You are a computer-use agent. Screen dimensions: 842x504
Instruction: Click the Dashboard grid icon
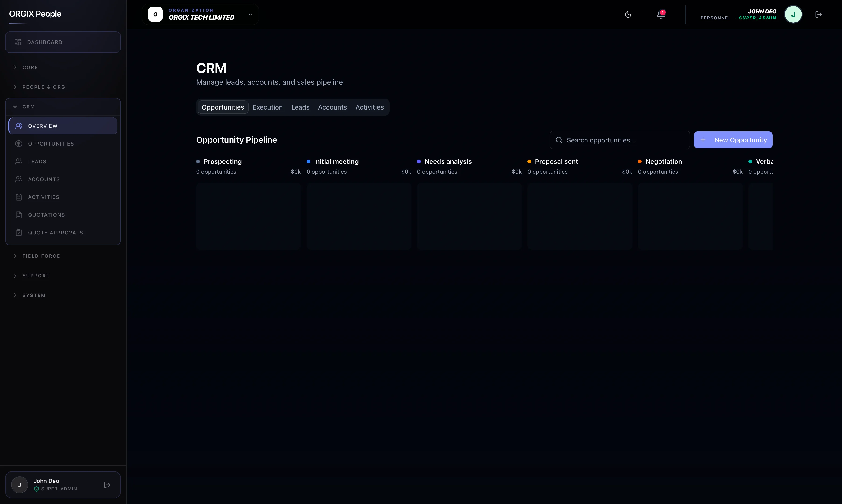[18, 42]
